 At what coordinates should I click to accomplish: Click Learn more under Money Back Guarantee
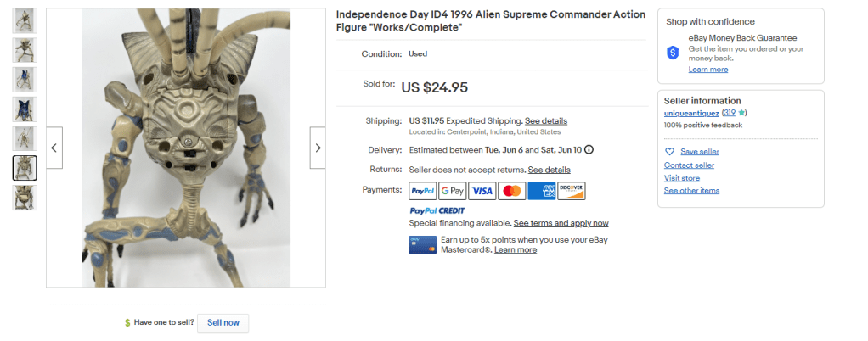(x=707, y=70)
